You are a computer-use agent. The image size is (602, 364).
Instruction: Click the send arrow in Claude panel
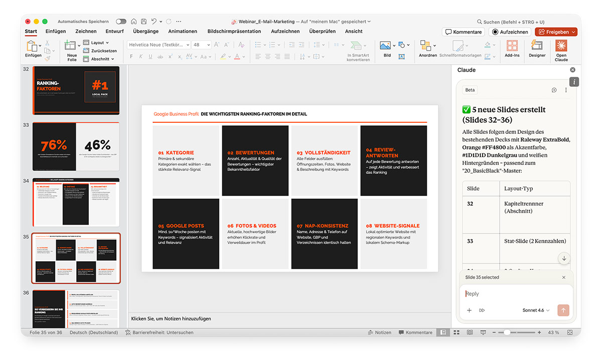[x=563, y=310]
